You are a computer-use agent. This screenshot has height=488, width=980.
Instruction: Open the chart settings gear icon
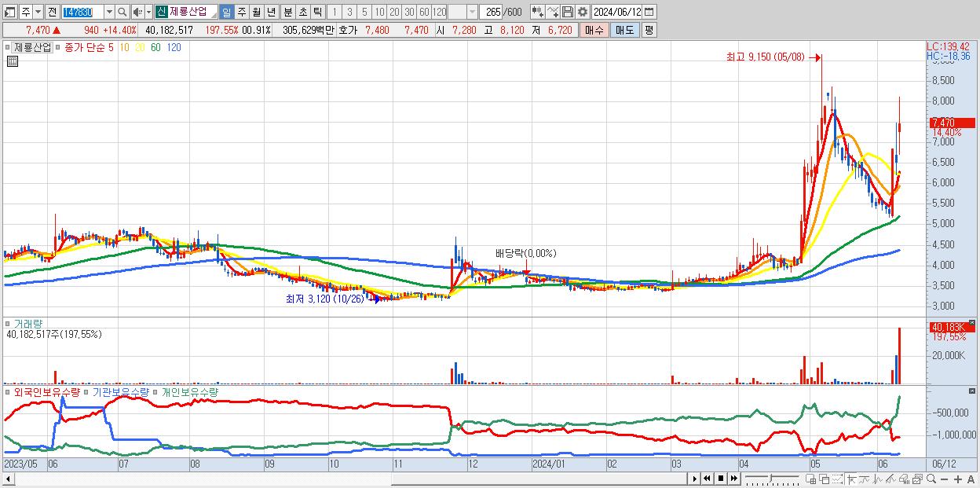(583, 12)
